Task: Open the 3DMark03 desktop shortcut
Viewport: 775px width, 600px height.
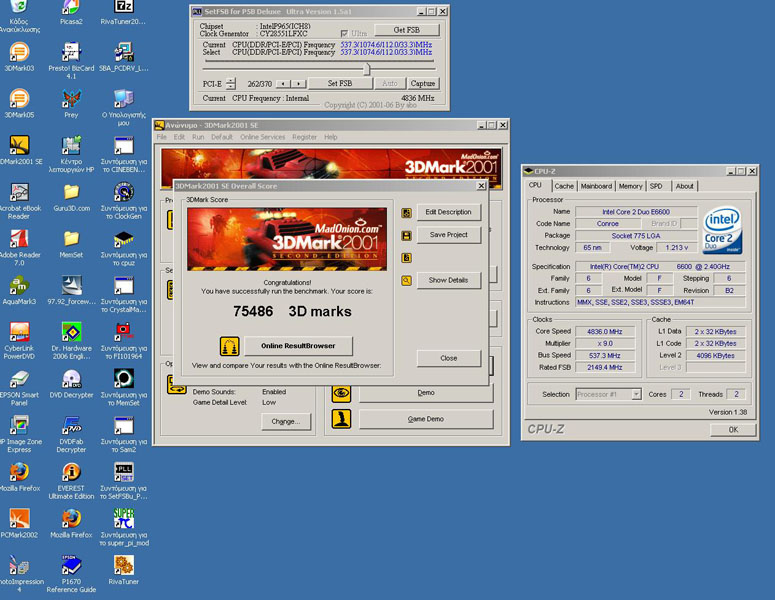Action: coord(19,52)
